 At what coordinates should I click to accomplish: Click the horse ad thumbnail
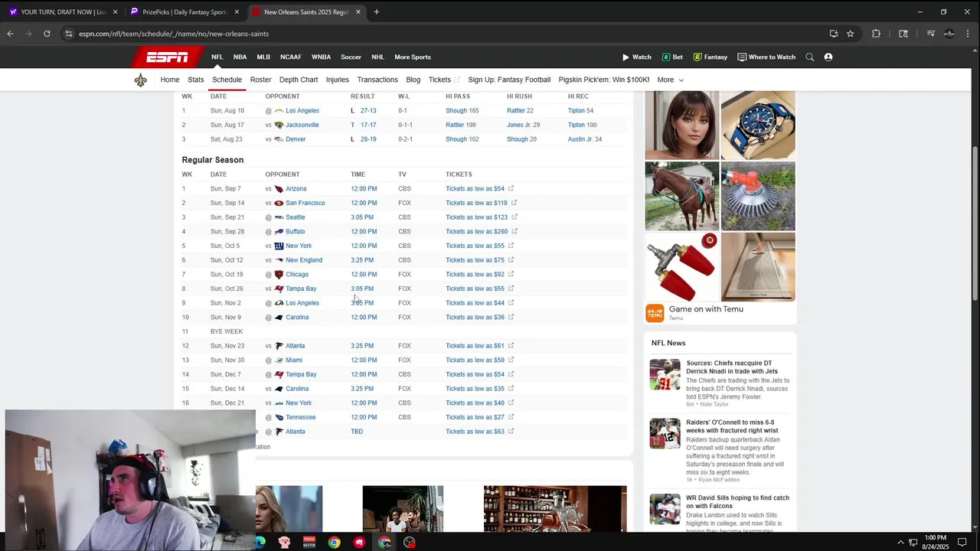pyautogui.click(x=682, y=196)
